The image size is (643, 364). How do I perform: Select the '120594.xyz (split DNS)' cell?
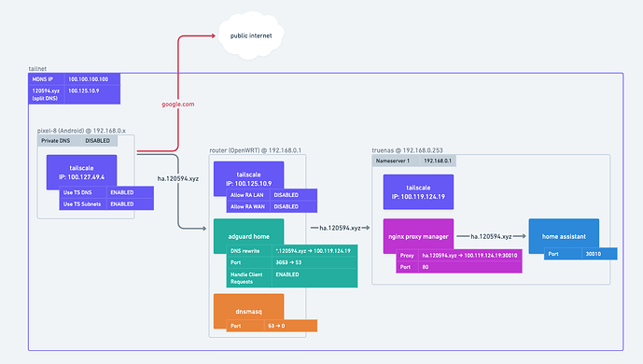(x=47, y=94)
